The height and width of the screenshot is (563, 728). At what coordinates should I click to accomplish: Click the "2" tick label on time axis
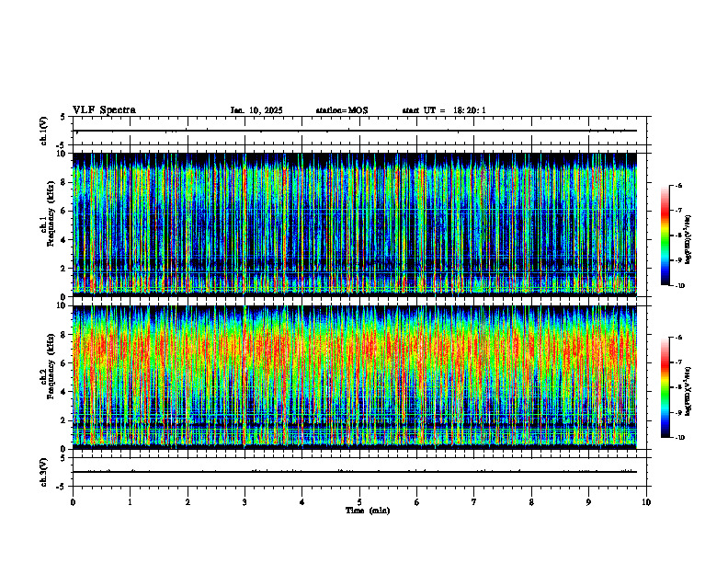[188, 502]
